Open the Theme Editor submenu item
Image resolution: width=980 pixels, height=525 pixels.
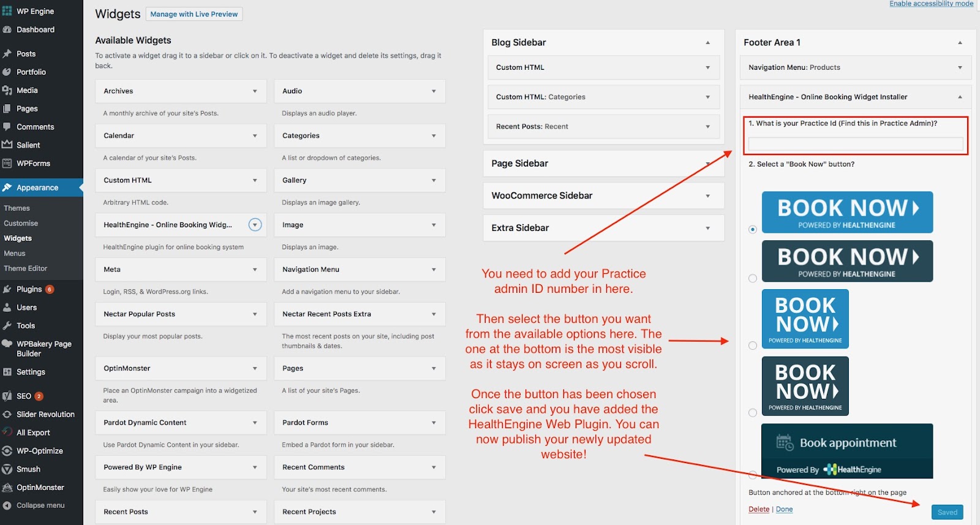[x=26, y=268]
